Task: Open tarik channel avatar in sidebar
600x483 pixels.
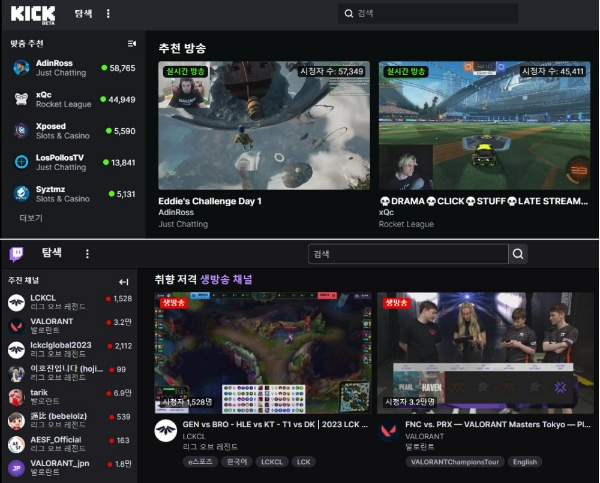Action: 16,397
